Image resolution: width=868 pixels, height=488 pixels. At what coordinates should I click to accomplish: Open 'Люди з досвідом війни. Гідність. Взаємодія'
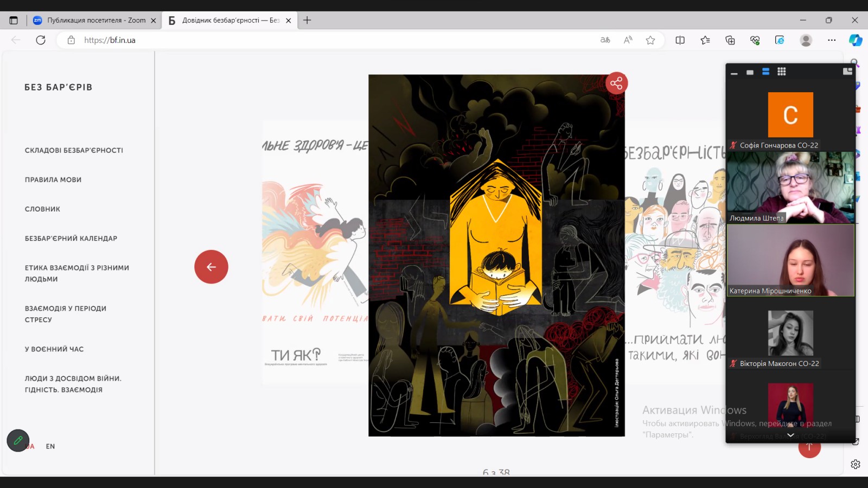click(x=73, y=384)
